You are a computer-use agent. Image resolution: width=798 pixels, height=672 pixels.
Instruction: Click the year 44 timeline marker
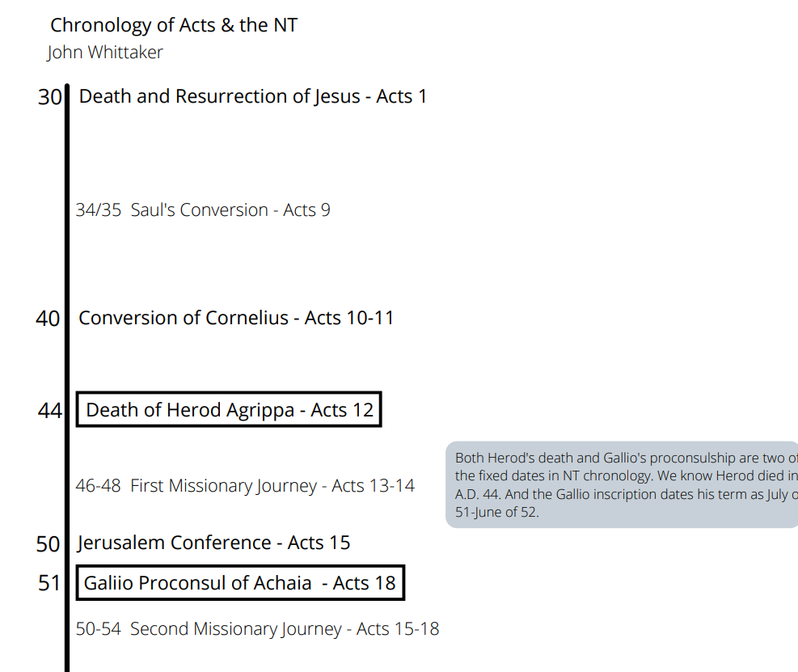(49, 411)
